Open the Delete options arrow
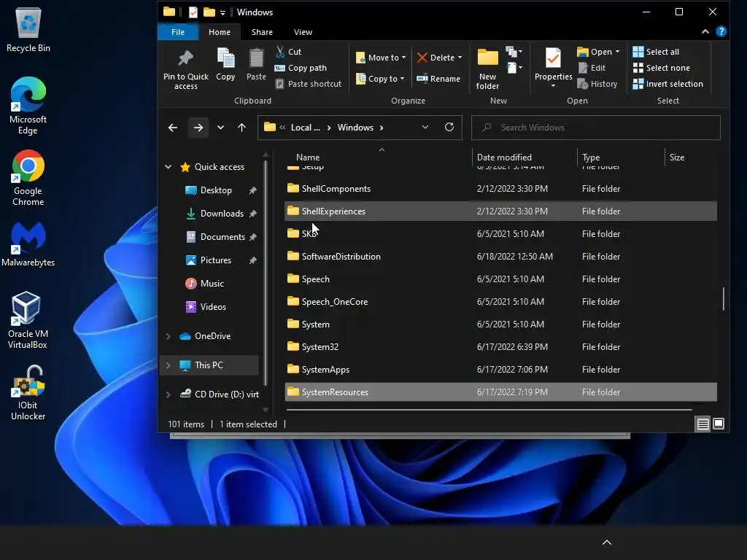Viewport: 747px width, 560px height. click(x=460, y=58)
